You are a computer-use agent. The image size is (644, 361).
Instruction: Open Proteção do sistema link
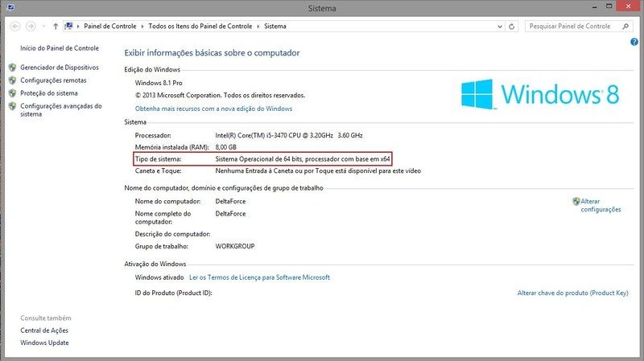pyautogui.click(x=49, y=93)
